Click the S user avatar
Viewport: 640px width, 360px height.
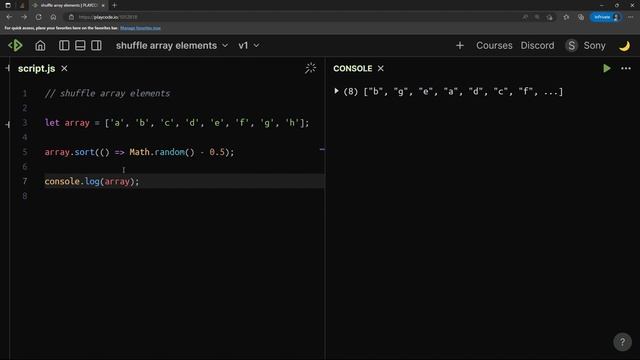[x=571, y=45]
